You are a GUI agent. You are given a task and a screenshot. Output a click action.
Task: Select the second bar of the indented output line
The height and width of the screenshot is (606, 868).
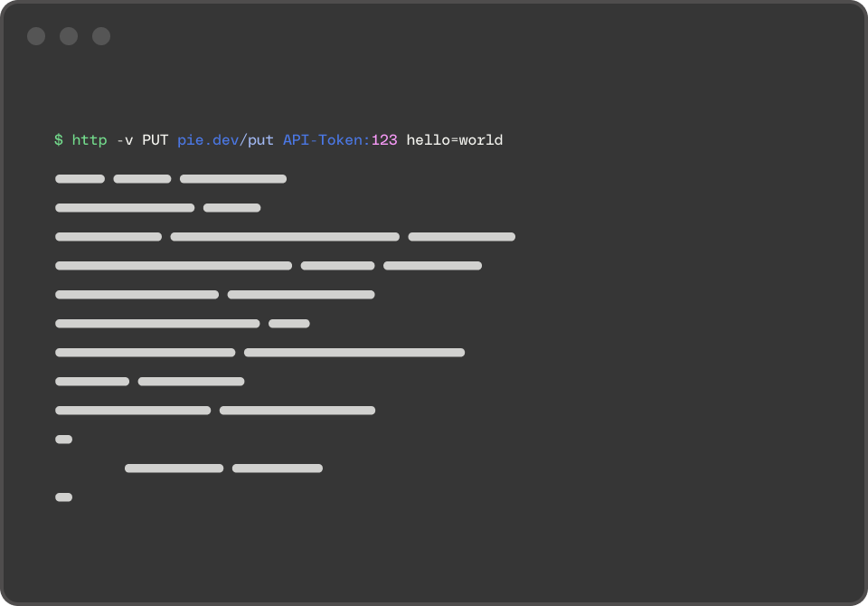click(278, 469)
